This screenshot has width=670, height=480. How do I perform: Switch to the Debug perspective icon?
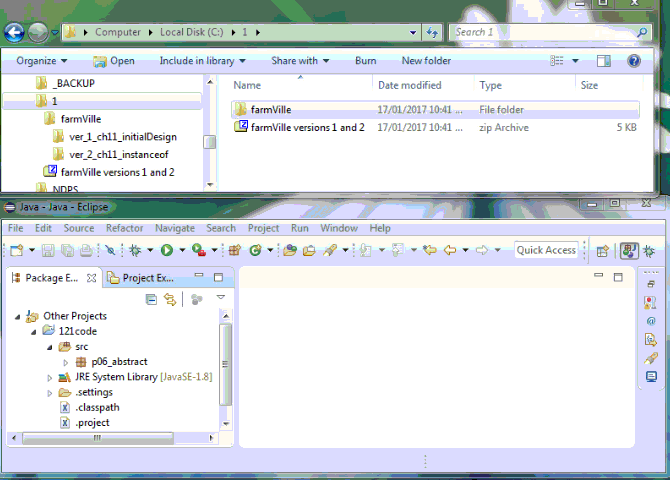[x=649, y=251]
